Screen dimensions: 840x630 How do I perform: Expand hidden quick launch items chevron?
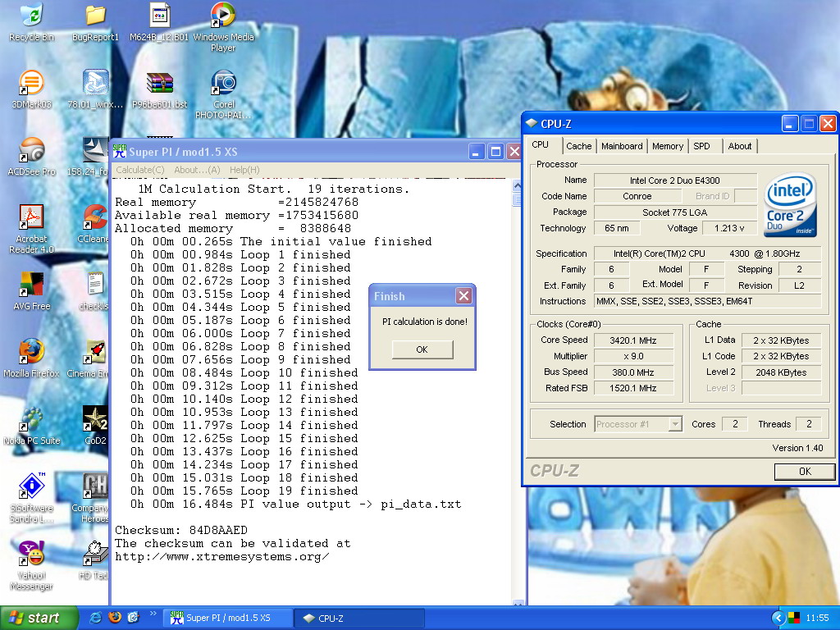coord(153,614)
